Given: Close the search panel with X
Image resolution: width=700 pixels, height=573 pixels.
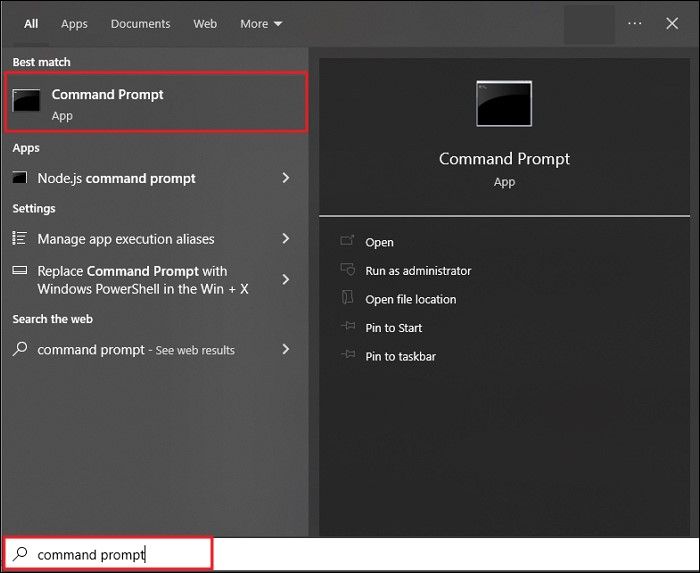Looking at the screenshot, I should pyautogui.click(x=672, y=24).
